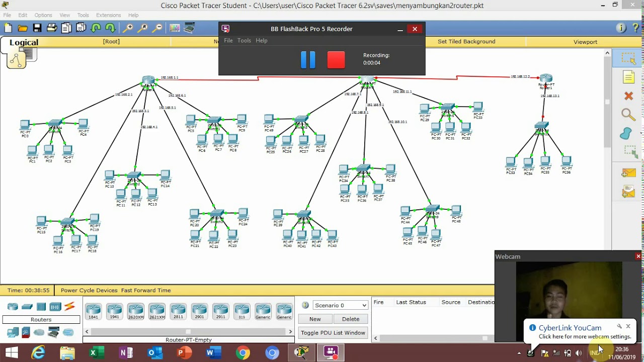Select the Inspect magnifier tool
The image size is (644, 362).
[628, 115]
